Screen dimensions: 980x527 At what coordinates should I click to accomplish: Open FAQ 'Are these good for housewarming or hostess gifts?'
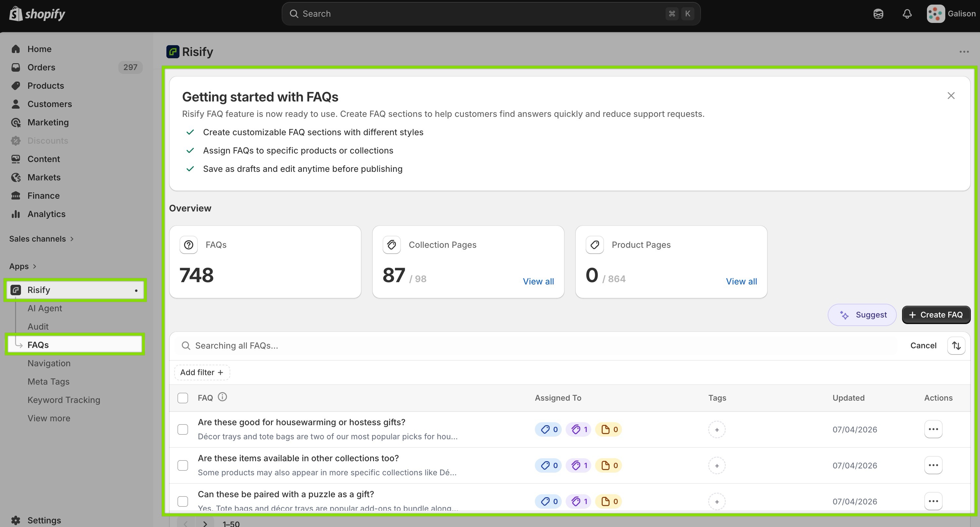tap(301, 422)
